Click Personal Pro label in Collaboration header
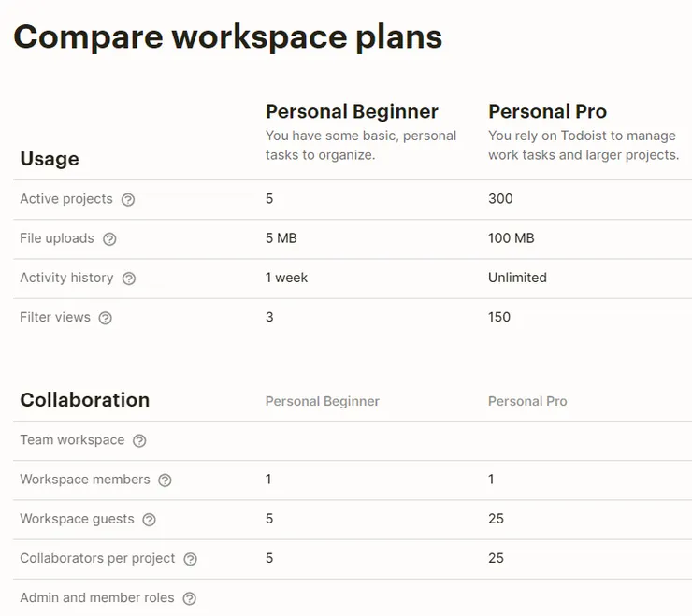The height and width of the screenshot is (616, 692). click(527, 401)
